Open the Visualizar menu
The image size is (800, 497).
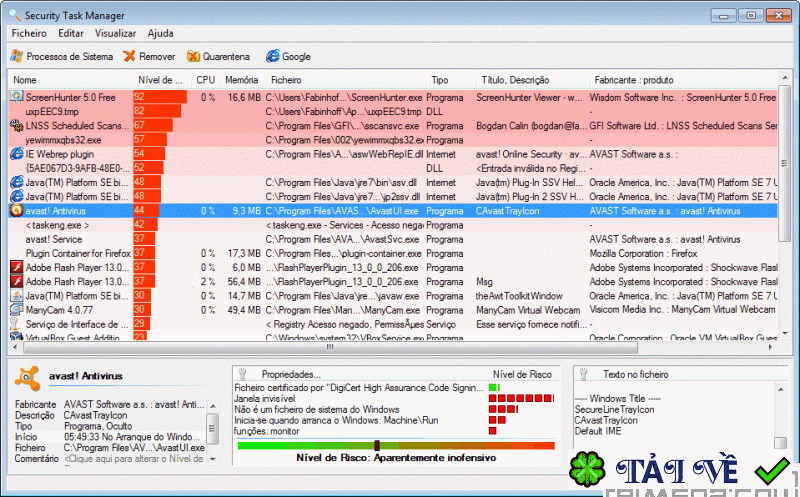115,33
